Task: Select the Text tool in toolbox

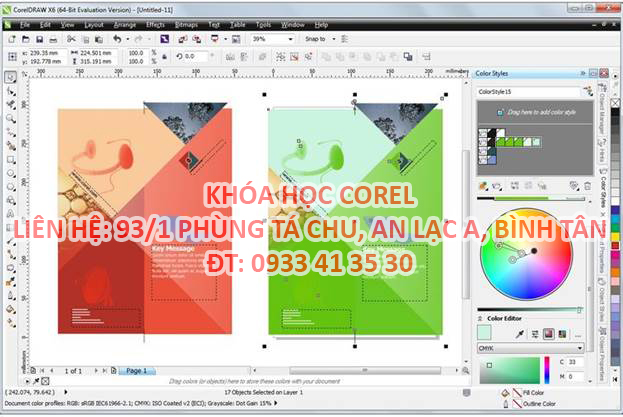Action: (11, 214)
